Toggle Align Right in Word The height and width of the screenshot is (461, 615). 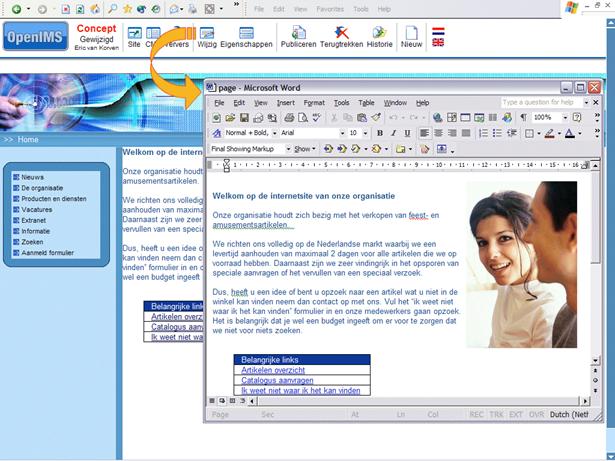click(x=452, y=133)
